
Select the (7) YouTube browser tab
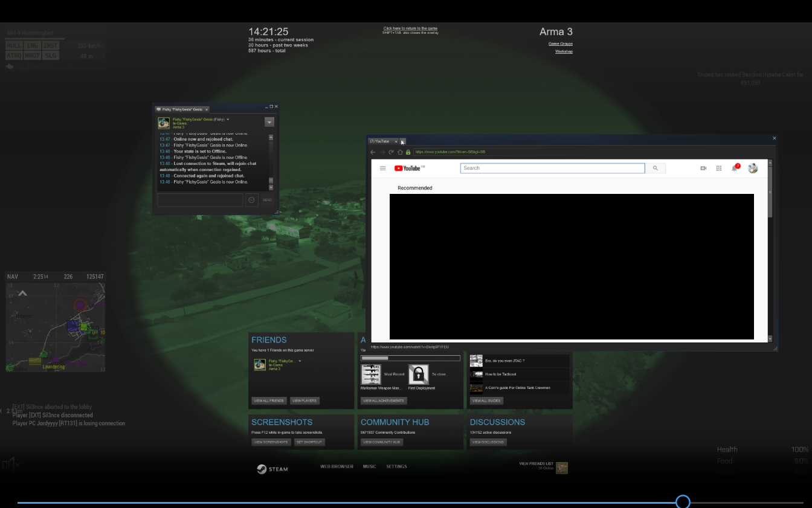coord(383,141)
